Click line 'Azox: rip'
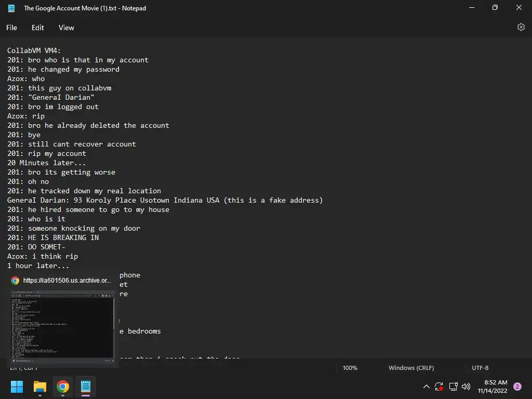532x399 pixels. point(26,116)
